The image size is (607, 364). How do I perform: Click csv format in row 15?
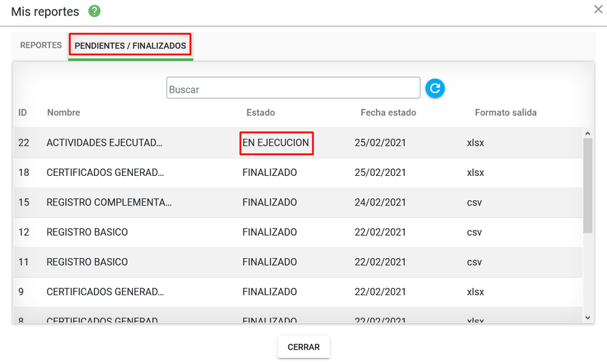click(x=474, y=203)
